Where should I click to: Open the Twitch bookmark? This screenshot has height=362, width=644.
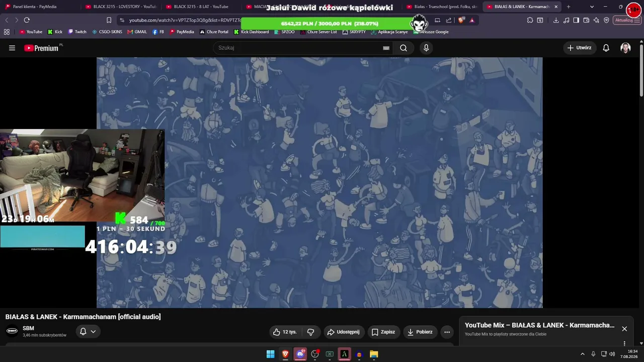pyautogui.click(x=77, y=32)
